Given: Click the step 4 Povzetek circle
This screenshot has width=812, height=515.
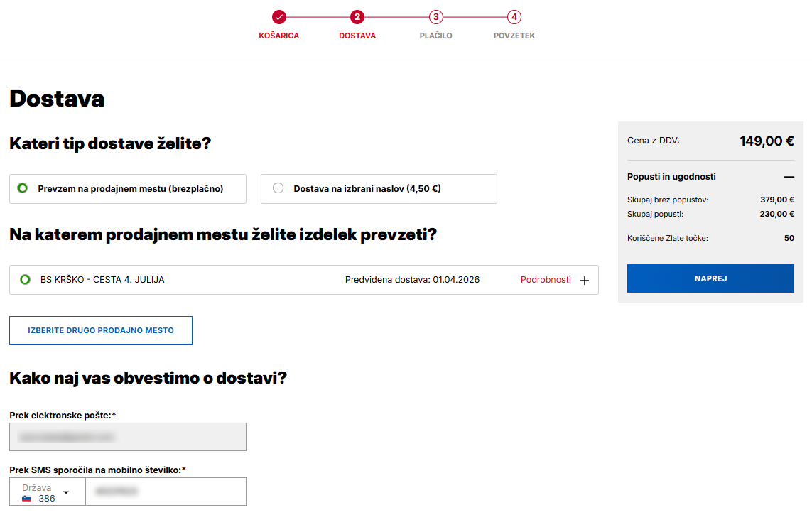Looking at the screenshot, I should coord(514,17).
